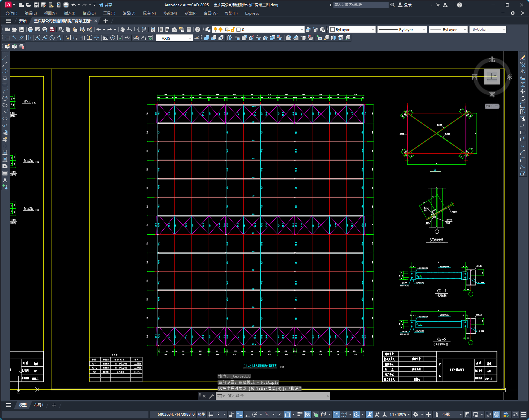Select the Rotate tool on the right toolbar
The height and width of the screenshot is (420, 529).
pyautogui.click(x=523, y=98)
